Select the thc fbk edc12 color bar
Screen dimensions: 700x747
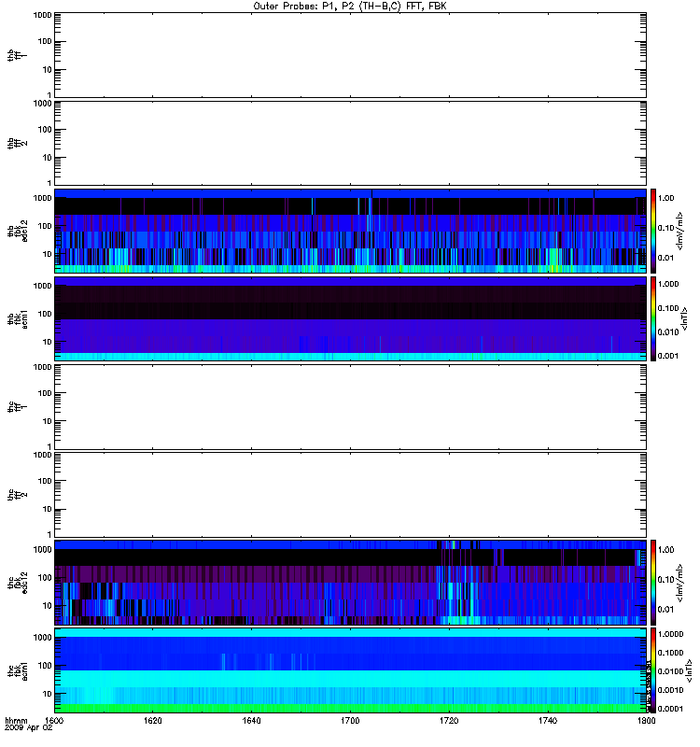pos(653,582)
